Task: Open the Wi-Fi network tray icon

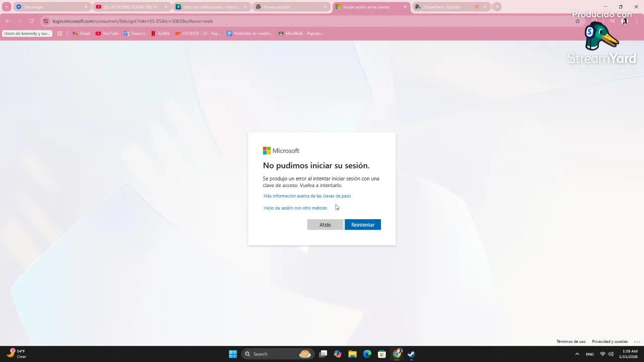Action: click(603, 354)
